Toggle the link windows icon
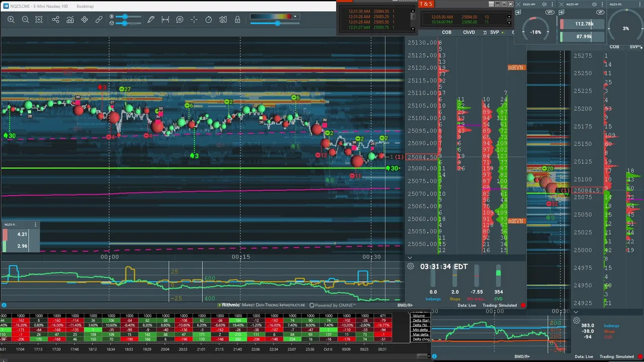 coord(99,20)
